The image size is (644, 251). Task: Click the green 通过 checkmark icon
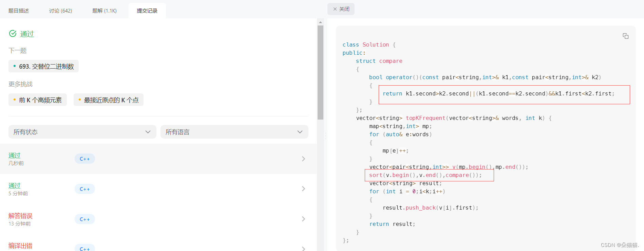click(13, 34)
